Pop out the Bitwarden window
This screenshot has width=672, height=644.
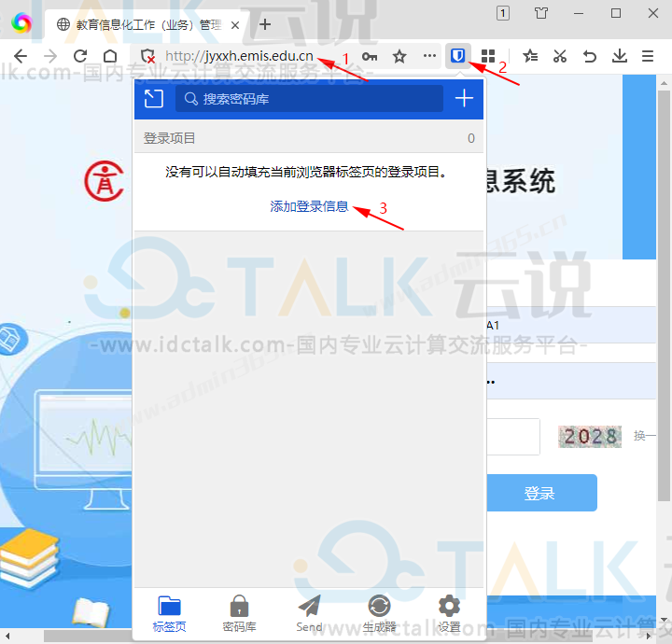click(x=153, y=99)
